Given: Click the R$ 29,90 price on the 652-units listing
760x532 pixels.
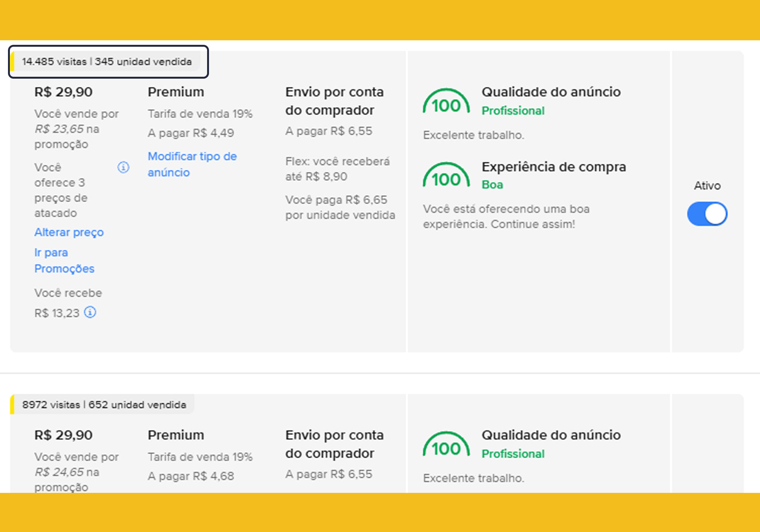Looking at the screenshot, I should [x=63, y=435].
